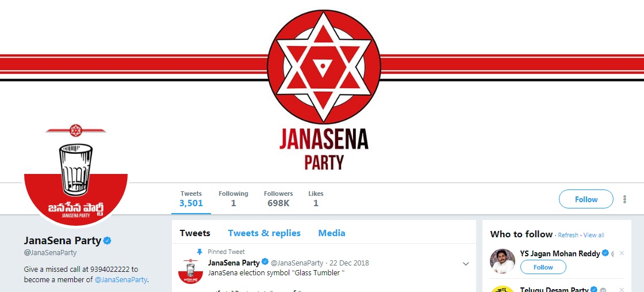Open the pinned tweet avatar icon
644x292 pixels.
pos(190,271)
